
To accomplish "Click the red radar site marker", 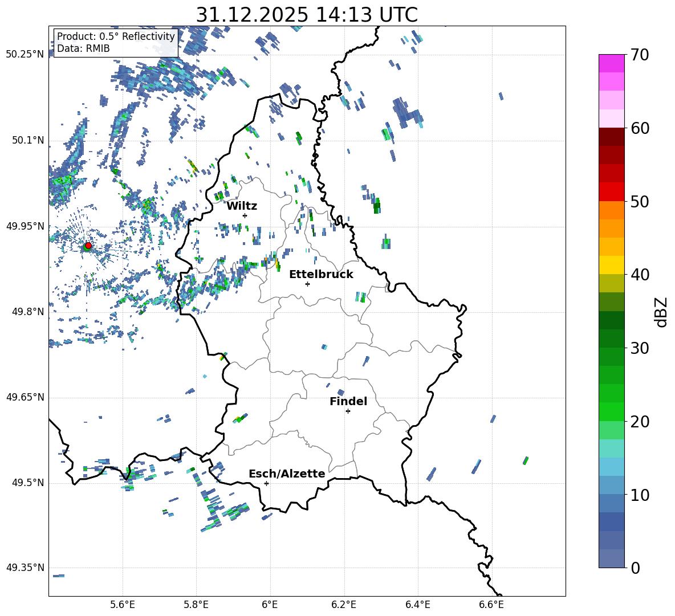I will 88,246.
